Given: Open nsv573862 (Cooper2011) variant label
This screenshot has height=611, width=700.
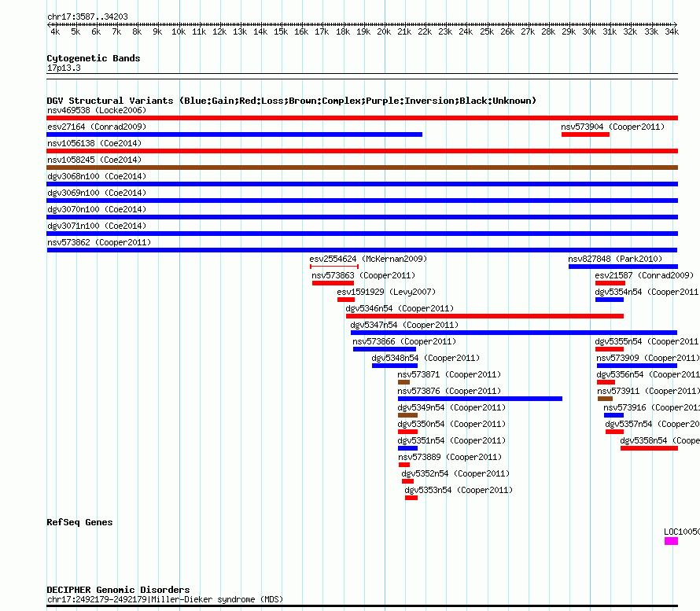Looking at the screenshot, I should 99,242.
